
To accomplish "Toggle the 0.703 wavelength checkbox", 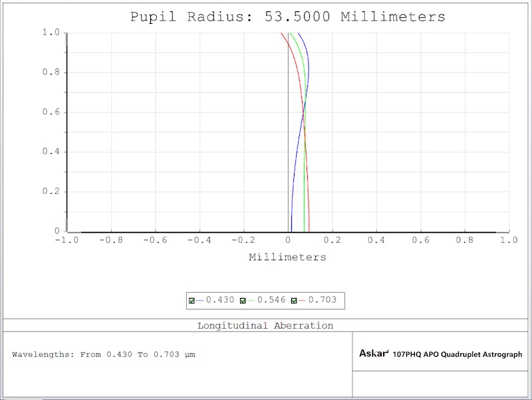I will click(294, 301).
